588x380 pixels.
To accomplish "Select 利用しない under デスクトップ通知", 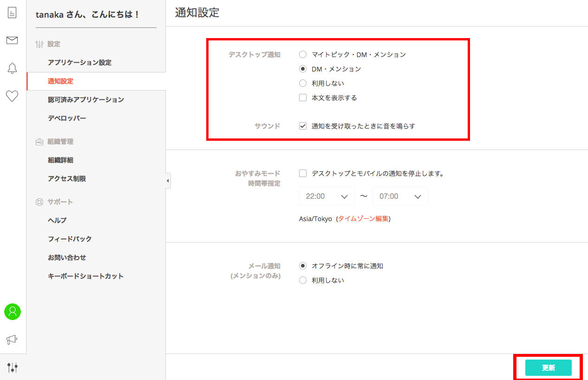I will coord(303,83).
